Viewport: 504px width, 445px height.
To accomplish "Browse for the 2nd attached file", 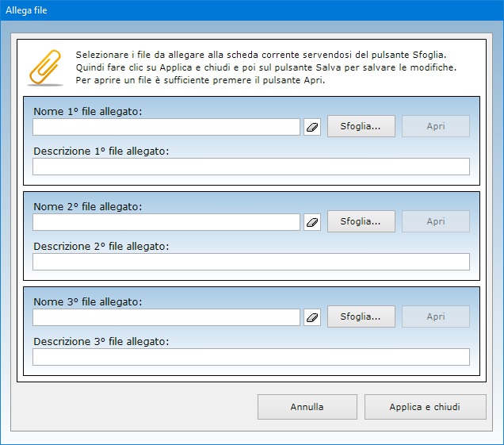I will pos(361,221).
